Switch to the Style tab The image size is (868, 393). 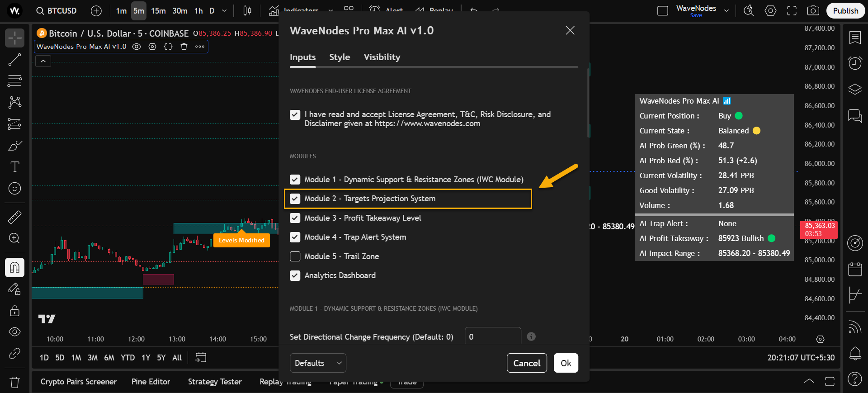pyautogui.click(x=340, y=57)
